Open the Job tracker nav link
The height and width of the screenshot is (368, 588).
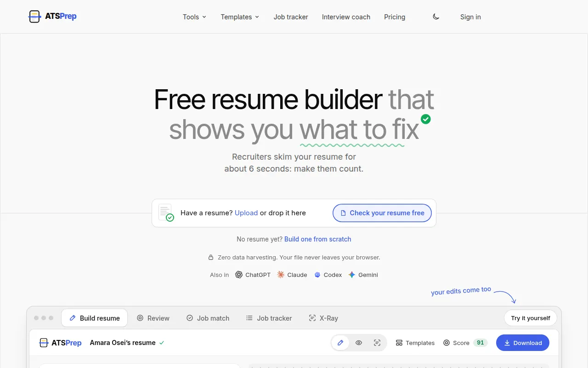[291, 17]
